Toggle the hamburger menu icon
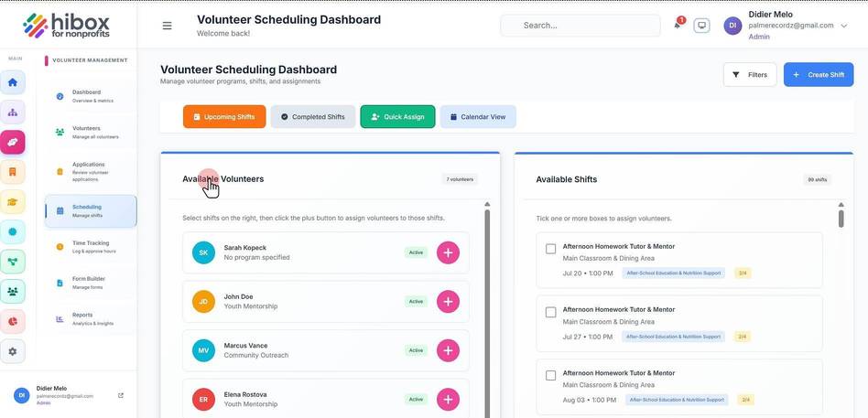The height and width of the screenshot is (418, 868). point(167,26)
